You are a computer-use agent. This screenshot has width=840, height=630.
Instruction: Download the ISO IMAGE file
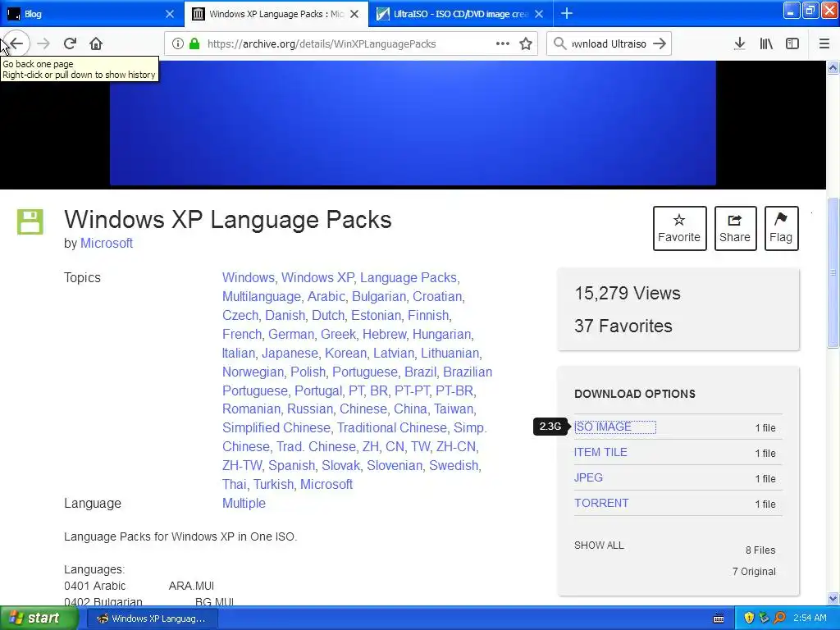coord(603,427)
